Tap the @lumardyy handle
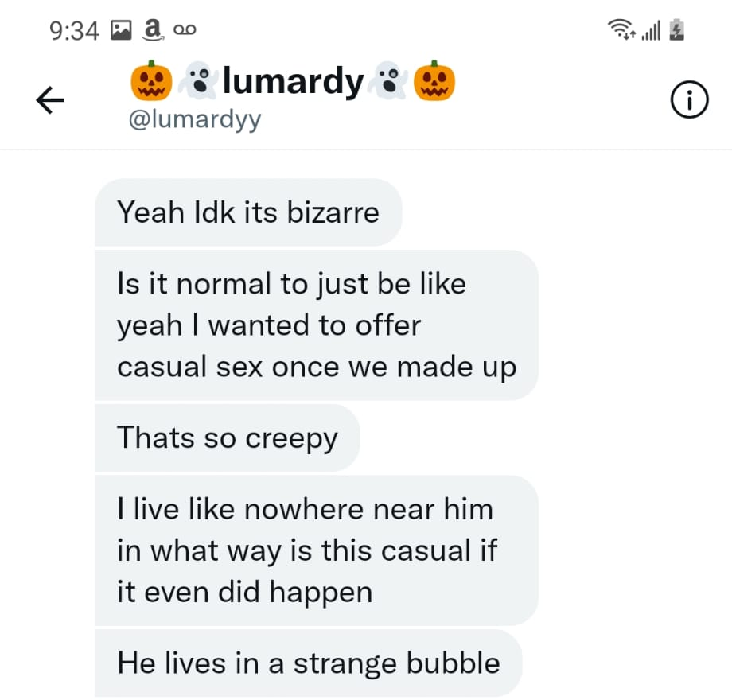Viewport: 732px width, 700px height. point(195,120)
